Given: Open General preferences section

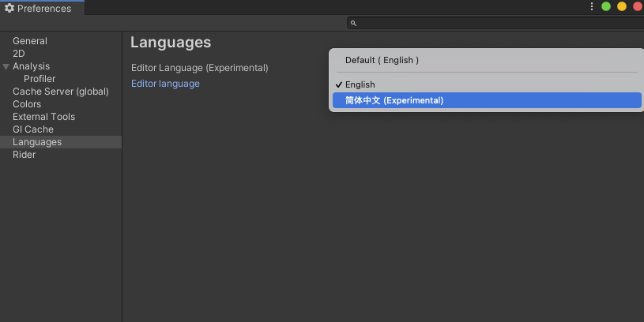Looking at the screenshot, I should (x=30, y=41).
